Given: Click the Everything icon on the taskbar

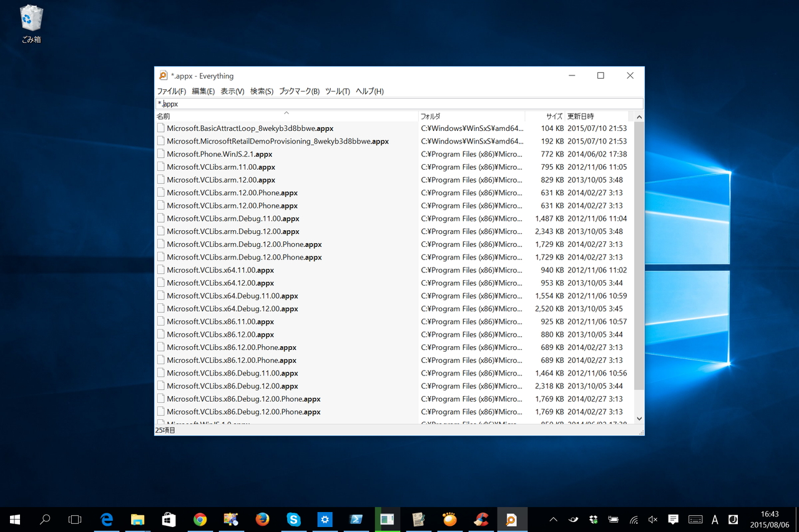Looking at the screenshot, I should point(512,520).
